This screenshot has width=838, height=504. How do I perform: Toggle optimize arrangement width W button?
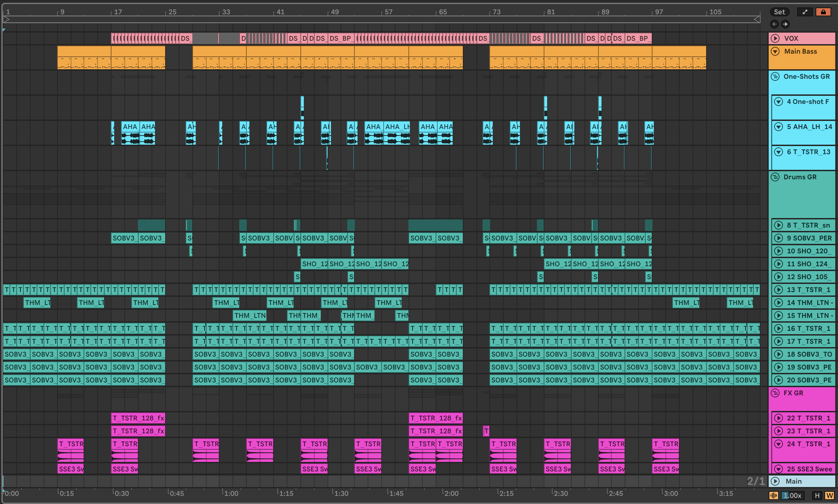[x=830, y=496]
